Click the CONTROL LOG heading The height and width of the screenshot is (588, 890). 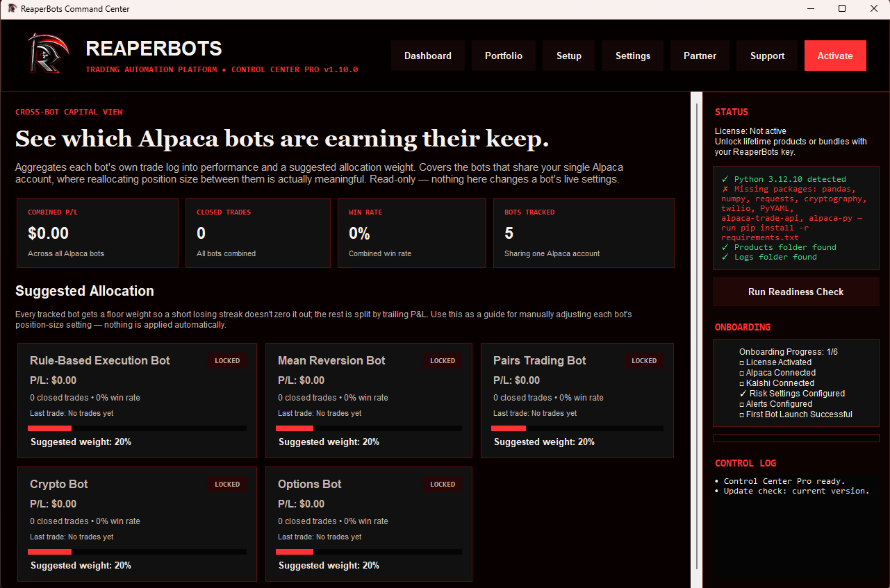745,463
